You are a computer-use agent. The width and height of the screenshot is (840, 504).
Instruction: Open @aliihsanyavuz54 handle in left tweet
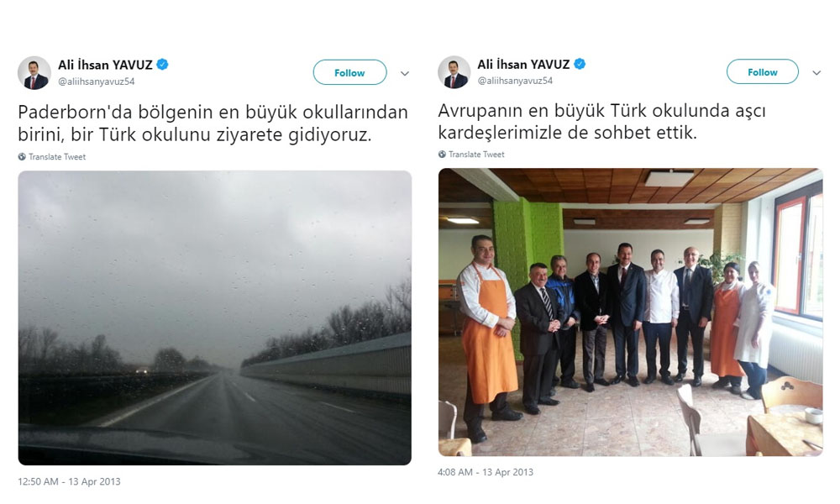click(97, 82)
